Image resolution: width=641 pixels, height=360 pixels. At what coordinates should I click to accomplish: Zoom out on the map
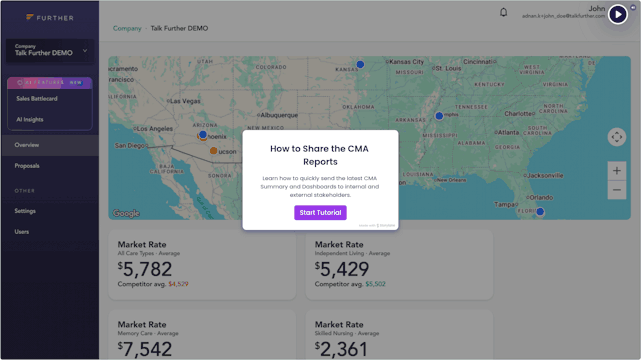(616, 190)
